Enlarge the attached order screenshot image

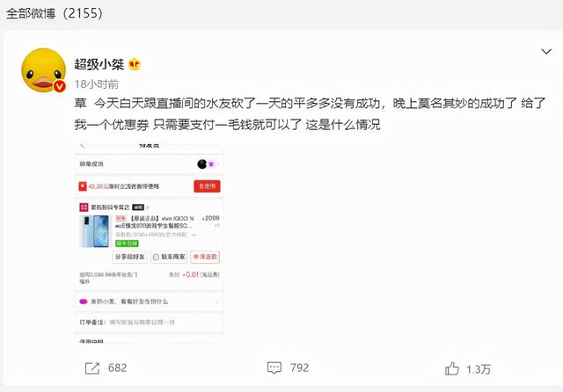[149, 243]
